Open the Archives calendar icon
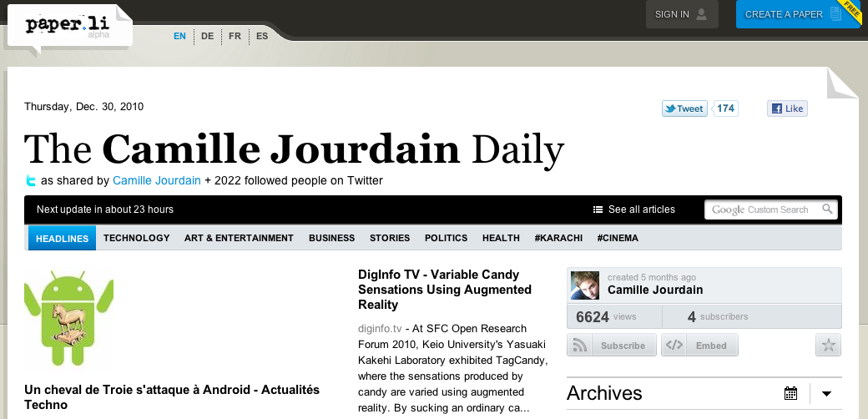 pyautogui.click(x=790, y=393)
